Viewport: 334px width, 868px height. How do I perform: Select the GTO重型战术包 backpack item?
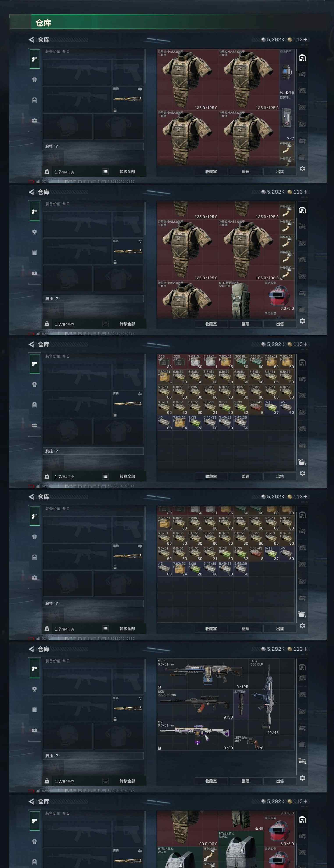coord(241,299)
